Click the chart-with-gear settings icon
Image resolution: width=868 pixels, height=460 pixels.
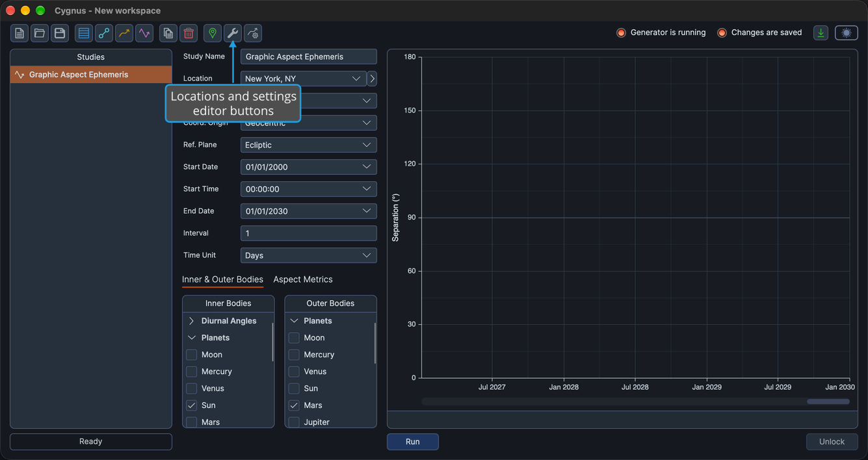[x=253, y=33]
